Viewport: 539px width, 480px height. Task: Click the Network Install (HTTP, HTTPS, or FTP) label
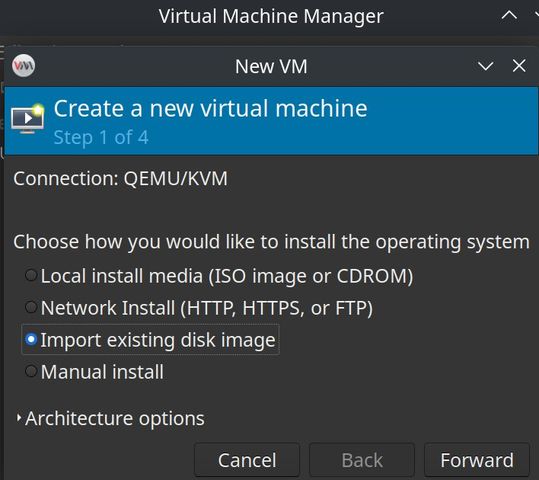207,308
